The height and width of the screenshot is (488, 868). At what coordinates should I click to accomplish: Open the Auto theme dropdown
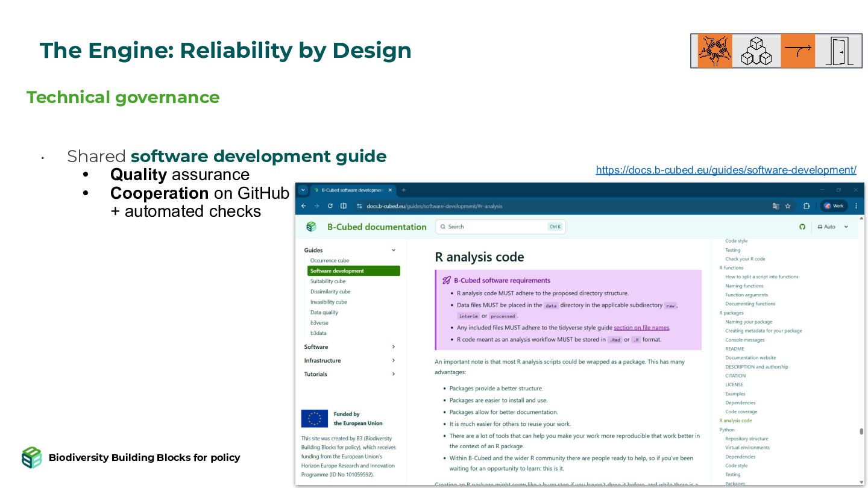833,227
